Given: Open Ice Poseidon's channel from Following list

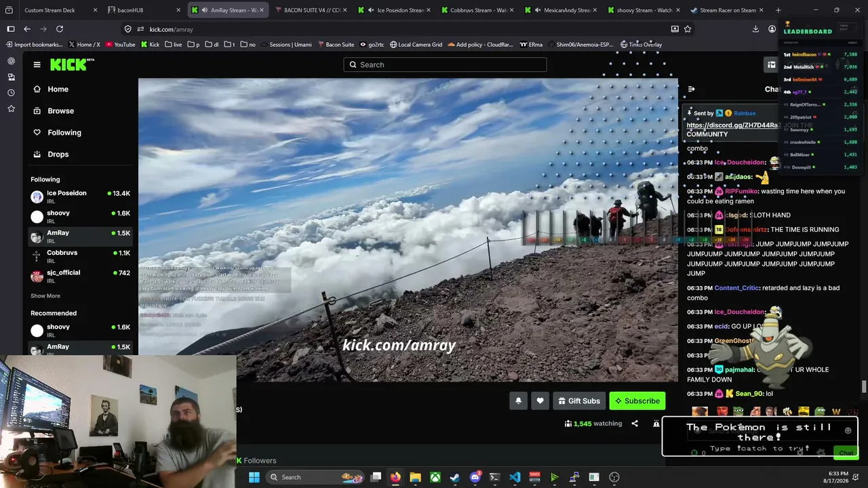Looking at the screenshot, I should coord(80,197).
